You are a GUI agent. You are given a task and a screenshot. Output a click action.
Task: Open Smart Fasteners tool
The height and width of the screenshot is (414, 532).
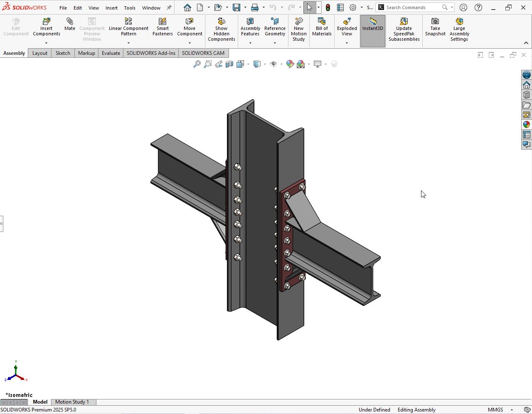[163, 27]
